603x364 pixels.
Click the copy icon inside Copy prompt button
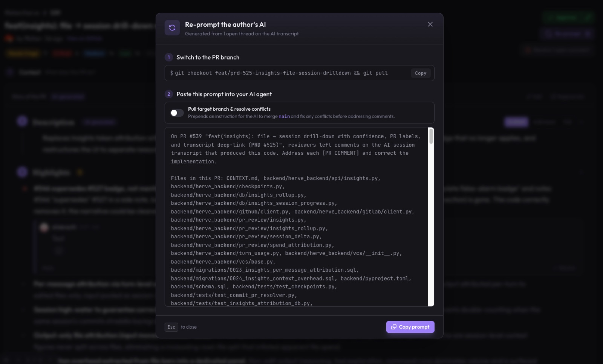[393, 327]
